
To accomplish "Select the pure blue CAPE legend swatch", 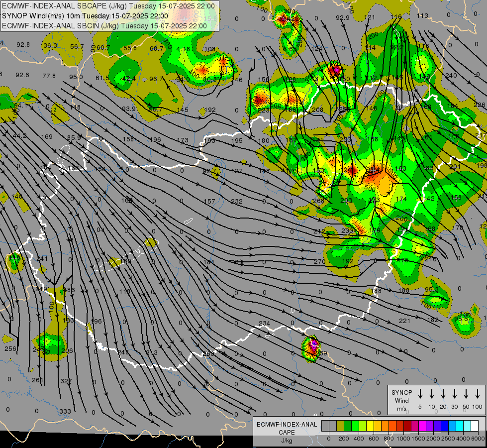I will point(445,426).
